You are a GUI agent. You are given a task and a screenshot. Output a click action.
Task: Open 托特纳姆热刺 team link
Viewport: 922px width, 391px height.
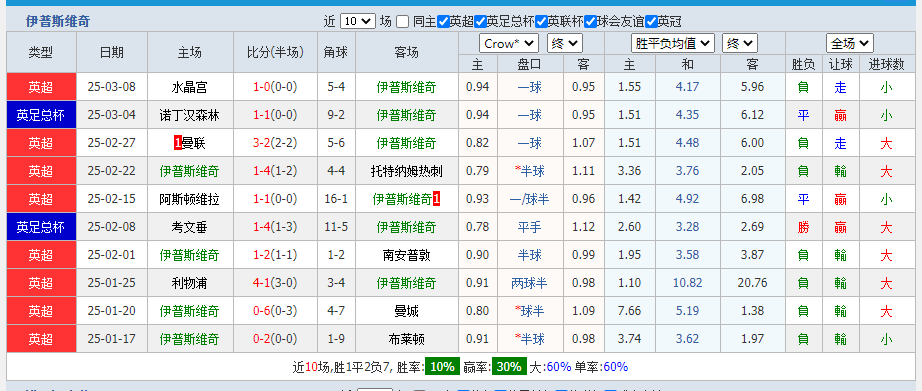(x=406, y=172)
